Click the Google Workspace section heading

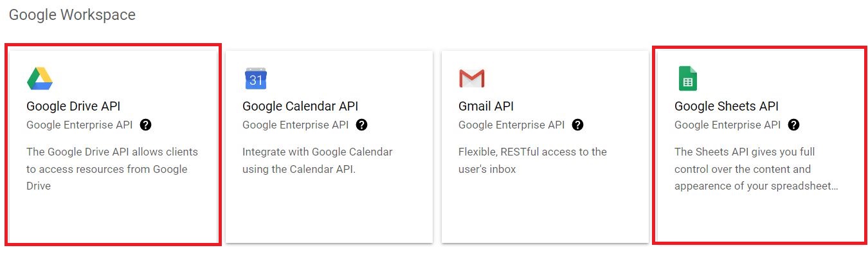click(x=72, y=15)
